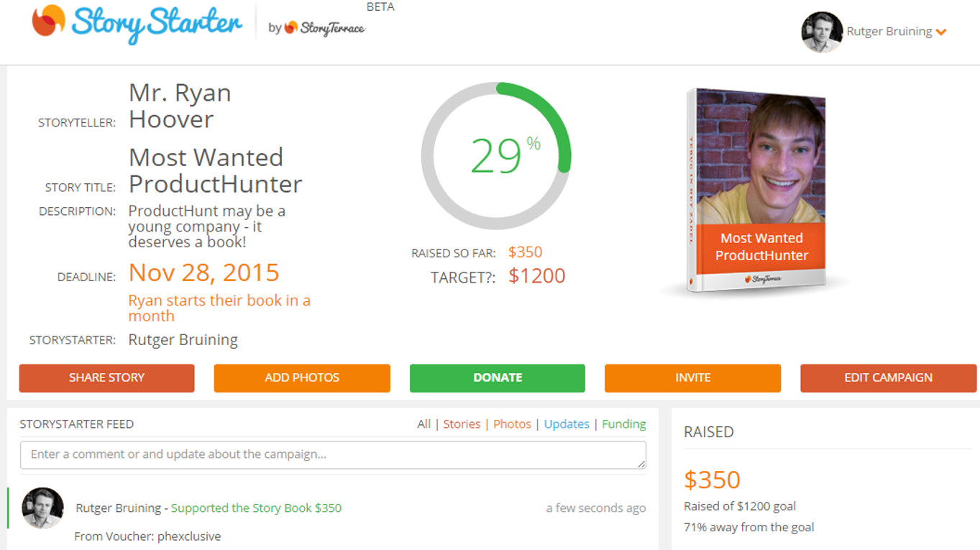The width and height of the screenshot is (980, 550).
Task: Click the EDIT CAMPAIGN button
Action: (888, 377)
